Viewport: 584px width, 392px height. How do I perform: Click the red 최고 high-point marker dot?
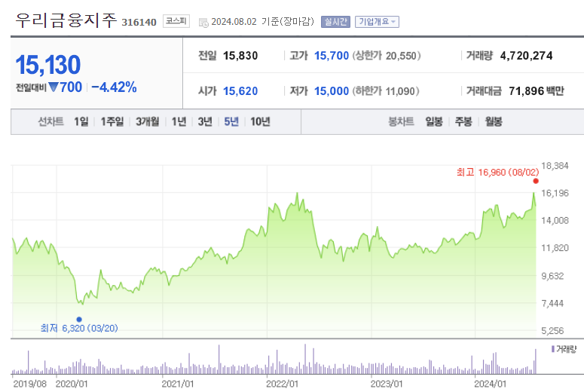click(536, 181)
